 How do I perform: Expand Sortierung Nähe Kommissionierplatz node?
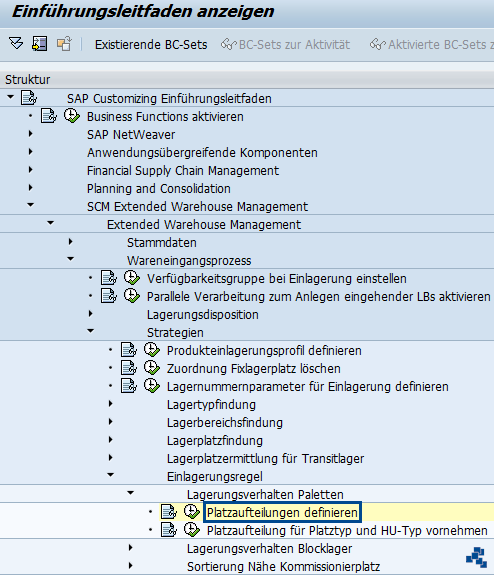[131, 566]
